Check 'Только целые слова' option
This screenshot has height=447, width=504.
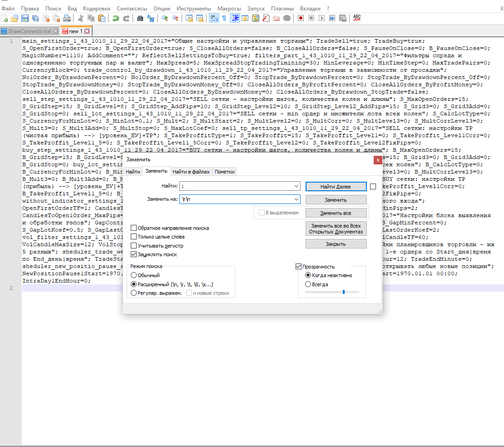[x=133, y=237]
